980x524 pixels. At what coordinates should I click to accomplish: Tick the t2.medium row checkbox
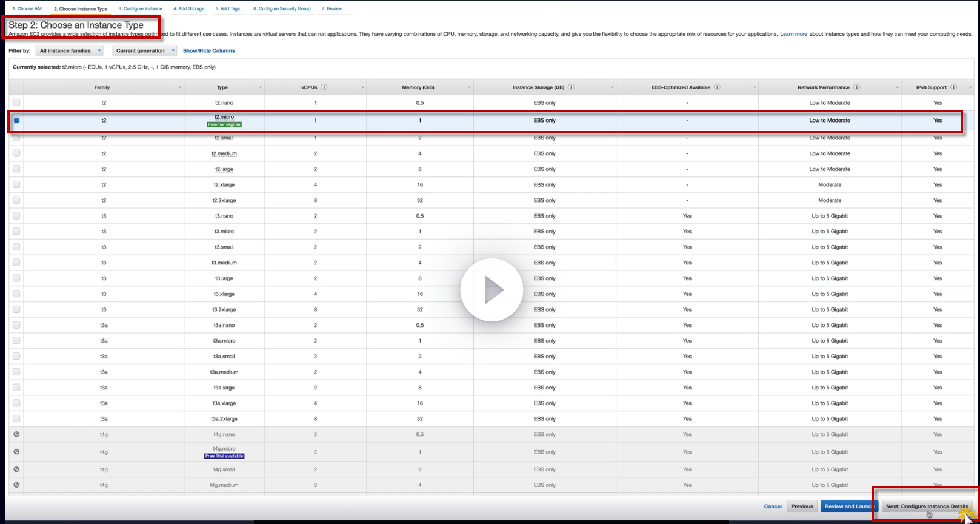tap(16, 153)
